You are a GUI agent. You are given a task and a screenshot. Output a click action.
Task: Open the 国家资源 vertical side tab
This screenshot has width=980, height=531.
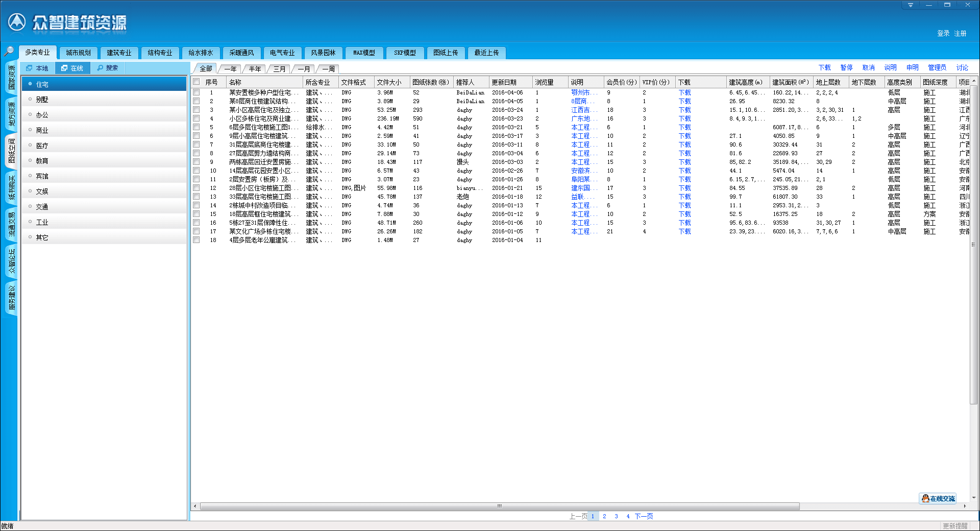[x=11, y=77]
